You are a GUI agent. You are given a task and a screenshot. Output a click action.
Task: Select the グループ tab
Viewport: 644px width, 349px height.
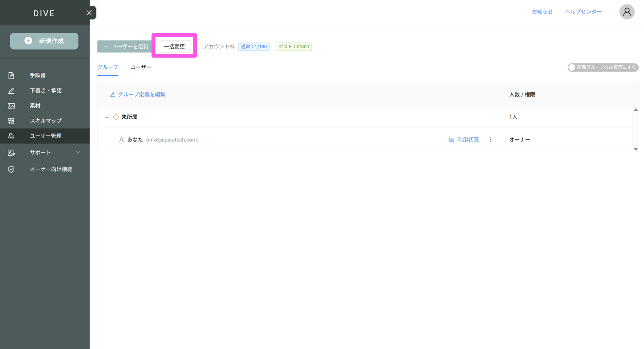click(108, 67)
